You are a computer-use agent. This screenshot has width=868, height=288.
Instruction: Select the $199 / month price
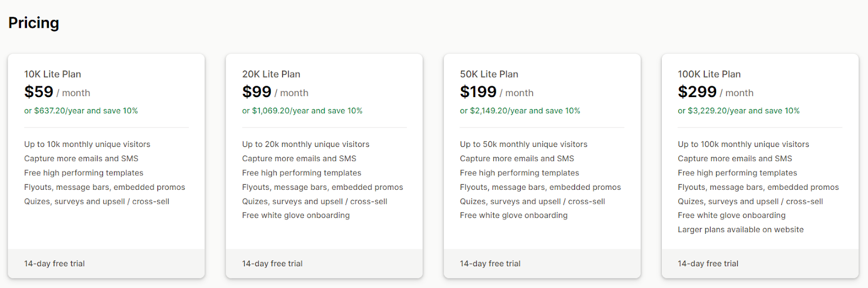pyautogui.click(x=496, y=92)
